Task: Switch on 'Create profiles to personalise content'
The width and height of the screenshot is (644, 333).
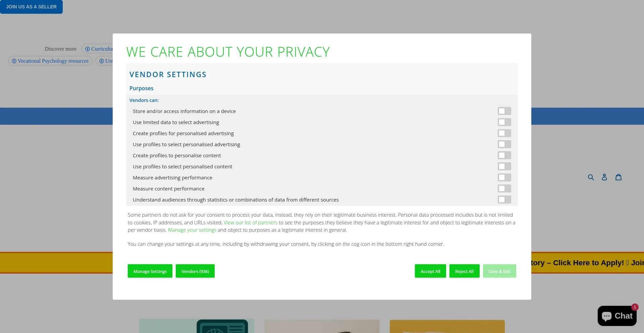Action: tap(504, 155)
